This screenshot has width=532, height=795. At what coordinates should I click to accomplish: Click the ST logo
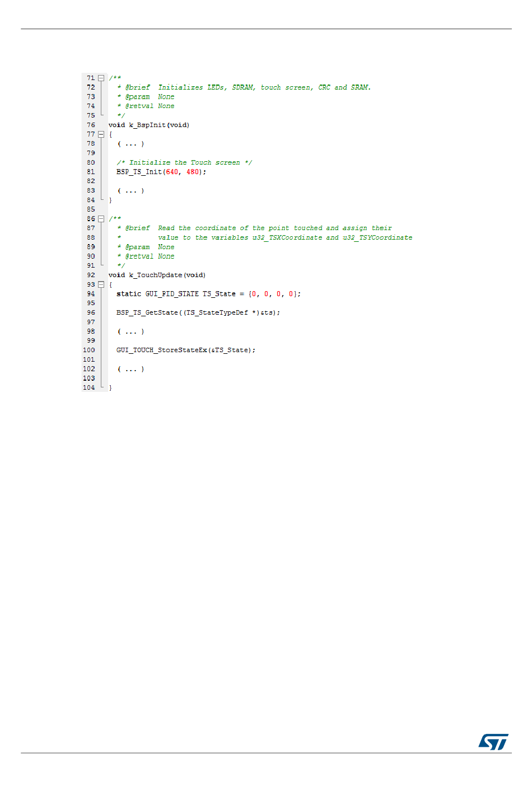(493, 742)
